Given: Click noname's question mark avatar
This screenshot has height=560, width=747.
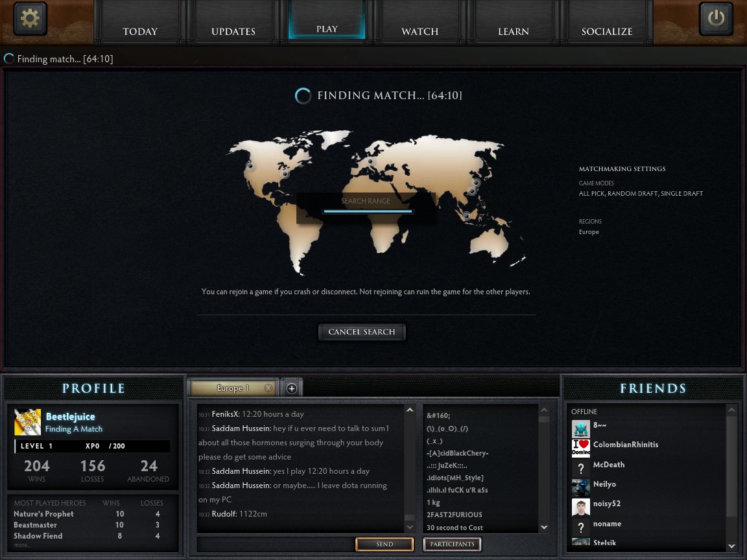Looking at the screenshot, I should point(581,527).
